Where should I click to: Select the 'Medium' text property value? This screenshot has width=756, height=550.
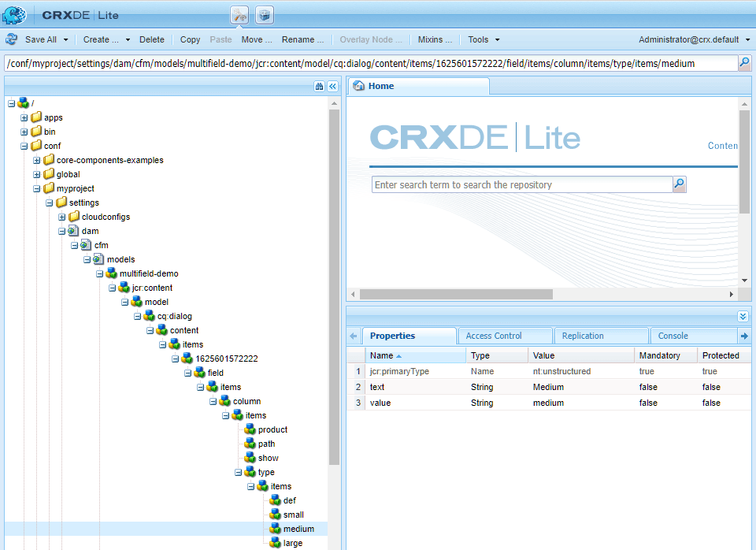pyautogui.click(x=548, y=387)
